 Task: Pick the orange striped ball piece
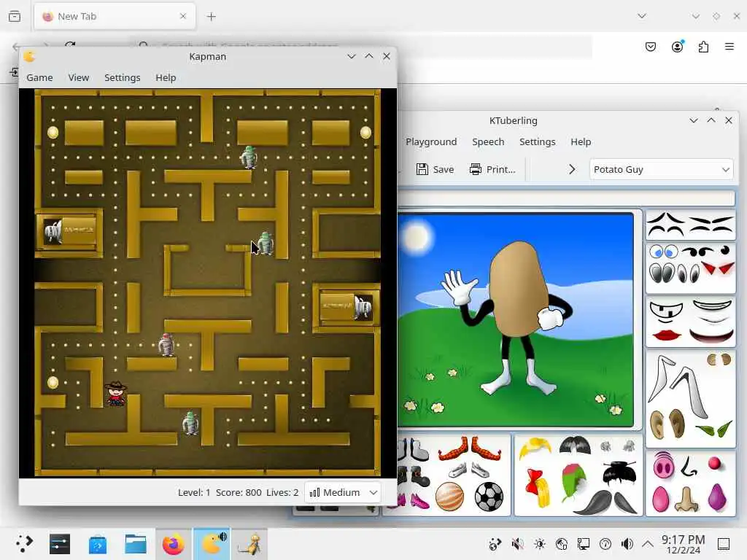[449, 497]
